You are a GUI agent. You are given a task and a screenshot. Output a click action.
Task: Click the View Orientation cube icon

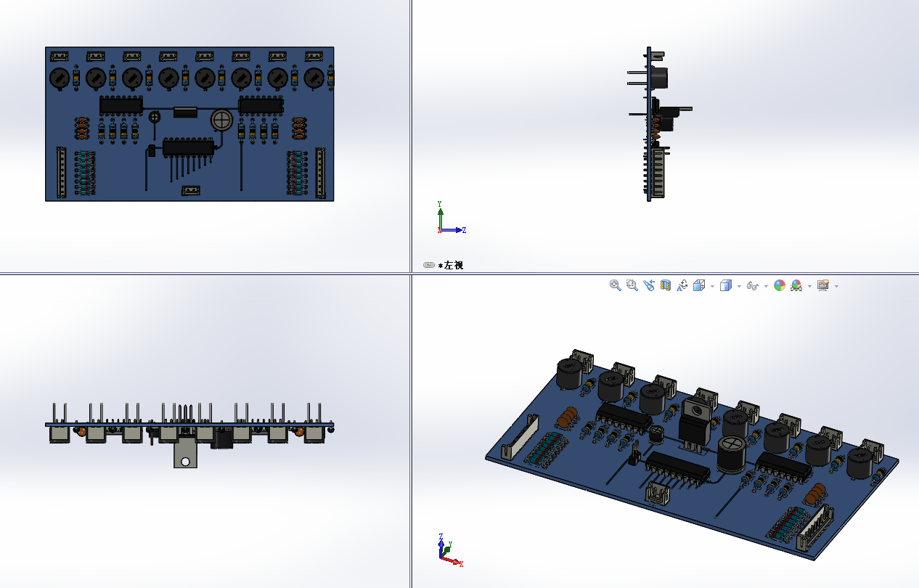[699, 286]
